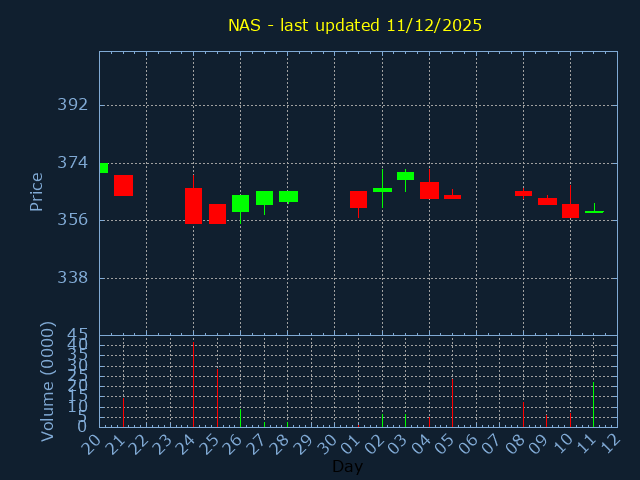Click the day label 20 on x-axis
640x480 pixels.
(91, 443)
